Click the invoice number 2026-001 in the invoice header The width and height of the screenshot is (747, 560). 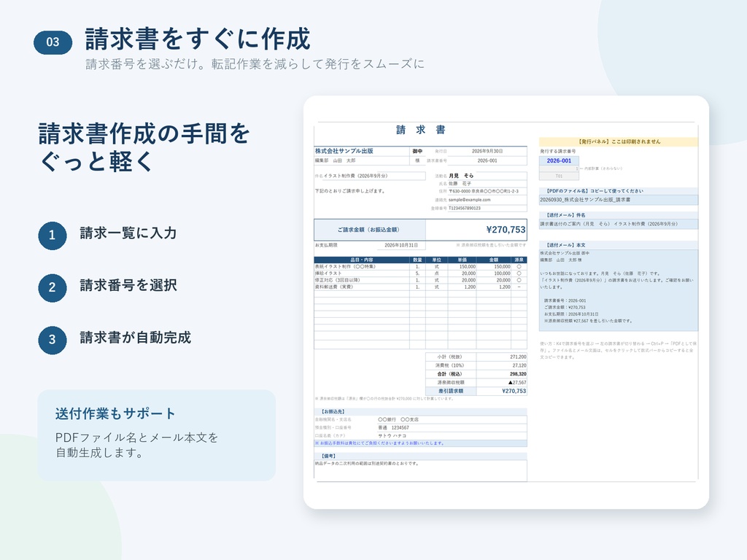point(487,160)
